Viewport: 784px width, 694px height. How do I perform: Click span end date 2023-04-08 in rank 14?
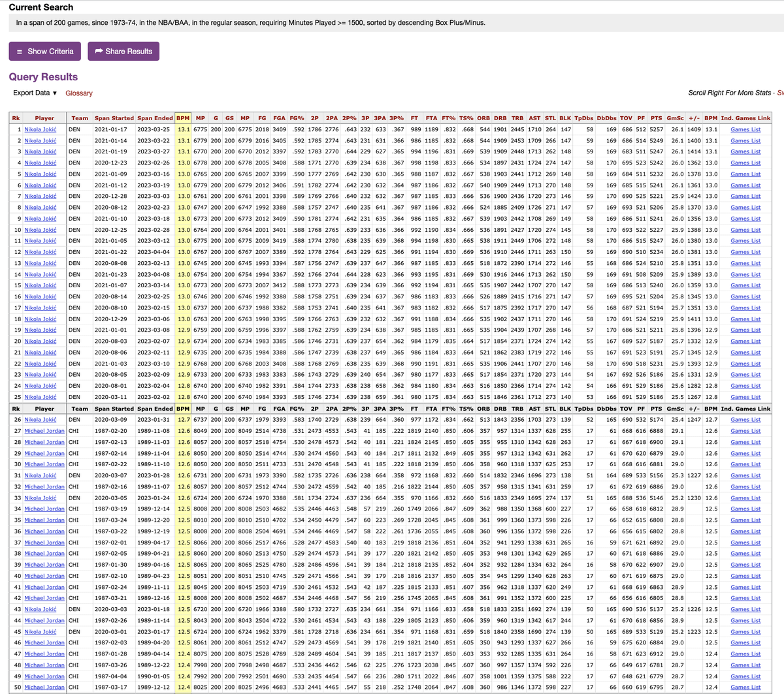coord(154,275)
